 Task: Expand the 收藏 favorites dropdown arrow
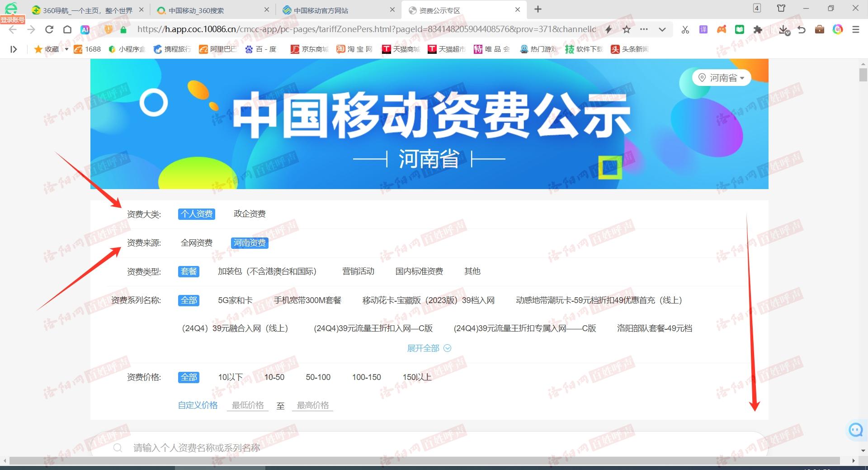[66, 49]
